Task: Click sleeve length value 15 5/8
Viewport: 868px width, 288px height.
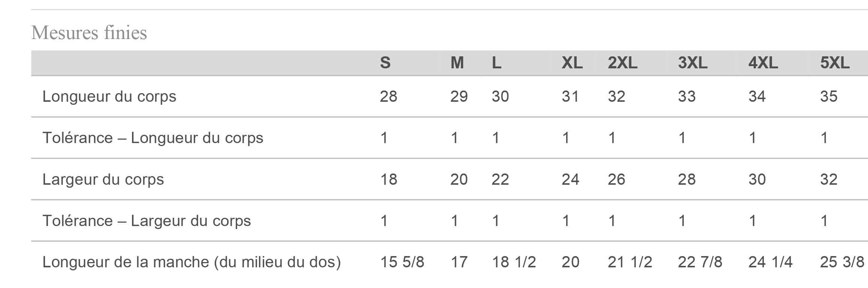Action: [x=402, y=262]
